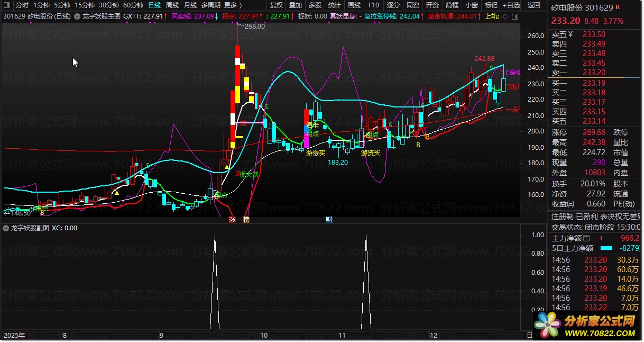Image resolution: width=644 pixels, height=342 pixels.
Task: Click the square icon at the indicator bar's right end
Action: coord(514,16)
